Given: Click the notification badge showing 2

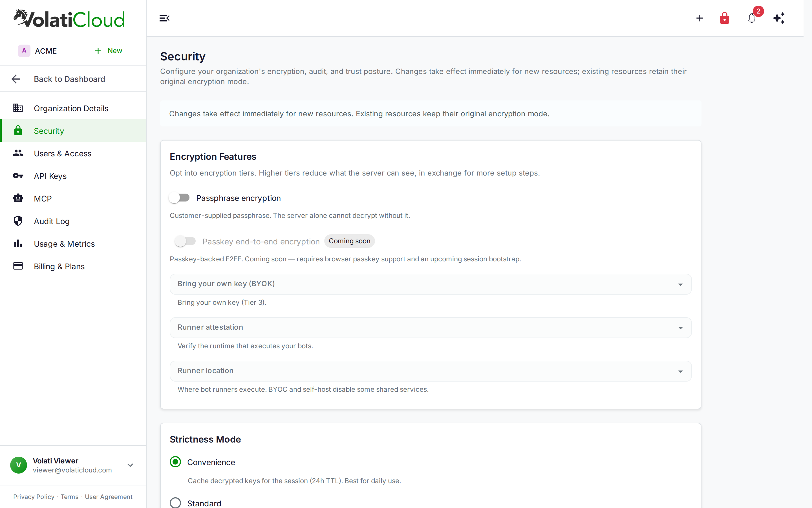Looking at the screenshot, I should point(758,11).
